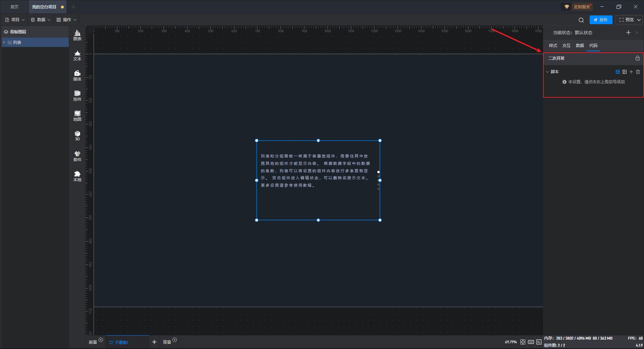
Task: Expand the 列表 layer tree item
Action: pyautogui.click(x=4, y=42)
